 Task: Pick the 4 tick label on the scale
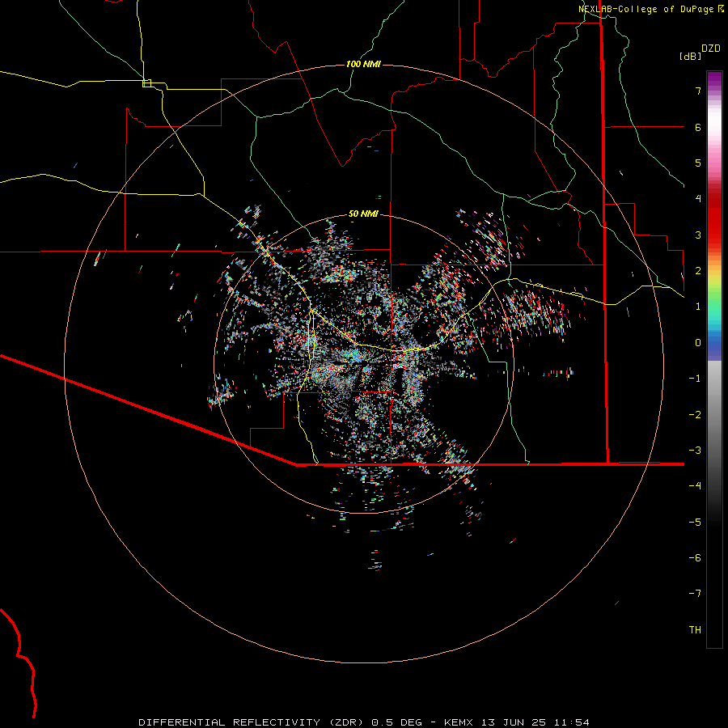point(698,199)
